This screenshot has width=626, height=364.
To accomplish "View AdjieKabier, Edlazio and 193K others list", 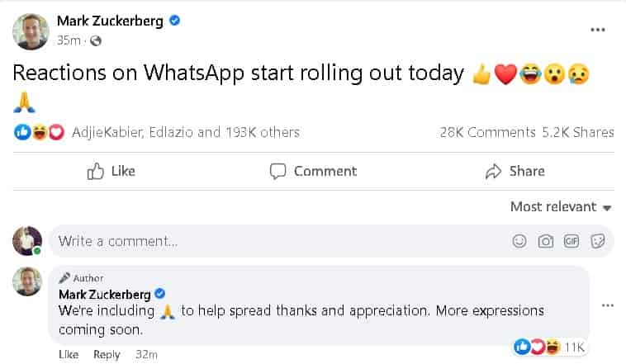I will tap(185, 132).
